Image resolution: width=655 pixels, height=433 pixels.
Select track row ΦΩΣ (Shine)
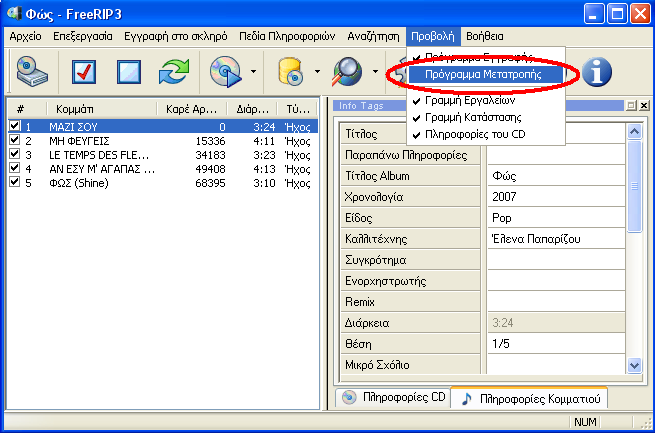[163, 183]
